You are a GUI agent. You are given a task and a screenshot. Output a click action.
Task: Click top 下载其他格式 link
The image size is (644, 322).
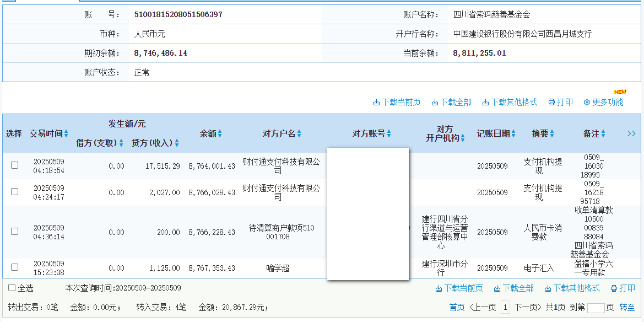(510, 103)
